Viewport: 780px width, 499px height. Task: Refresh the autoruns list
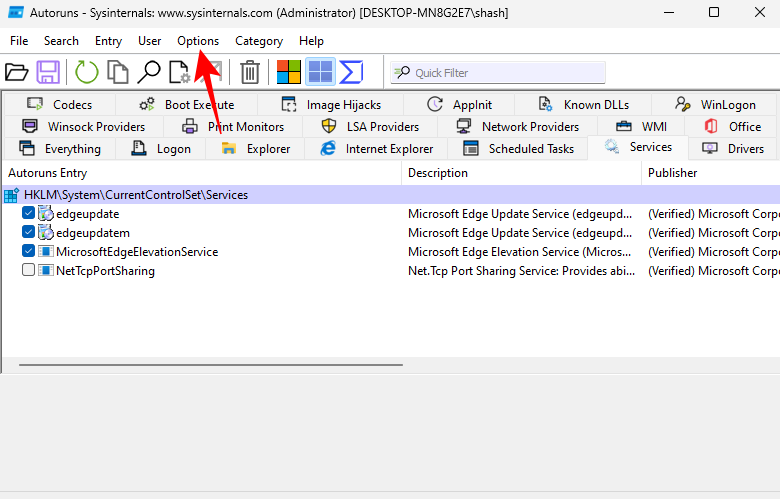[87, 72]
